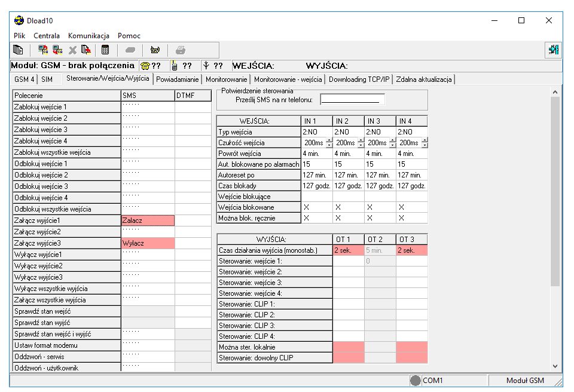The height and width of the screenshot is (392, 574).
Task: Increase Czułość wejścia value for IN 4
Action: tap(425, 140)
